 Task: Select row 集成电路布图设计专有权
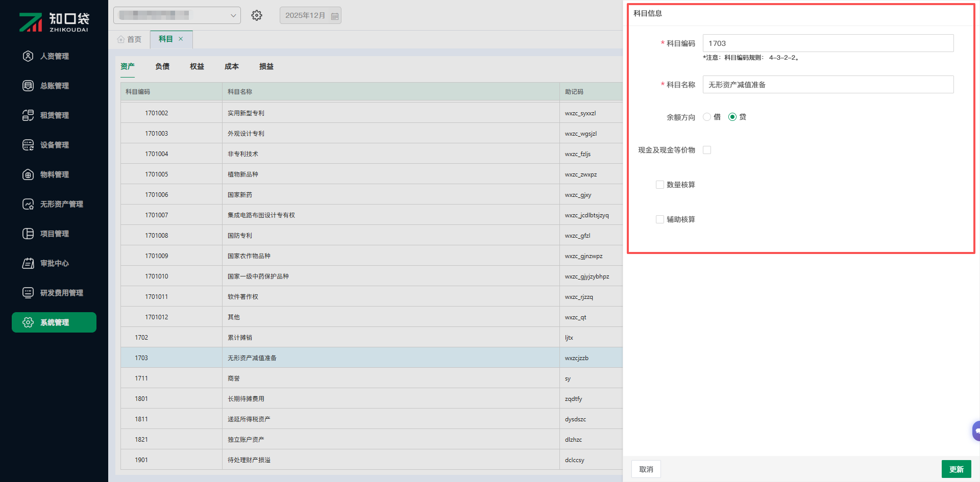[372, 215]
